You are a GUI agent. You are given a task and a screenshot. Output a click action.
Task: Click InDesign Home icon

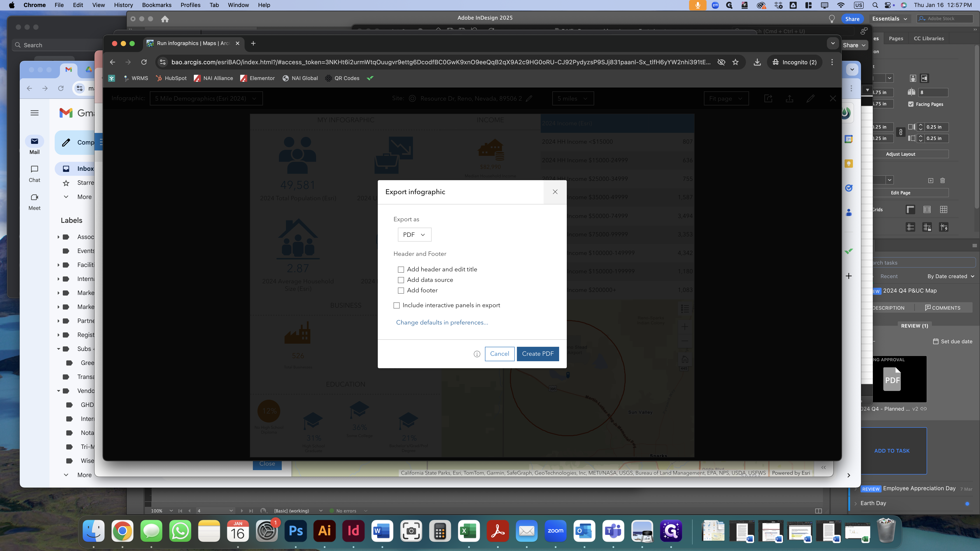point(165,19)
